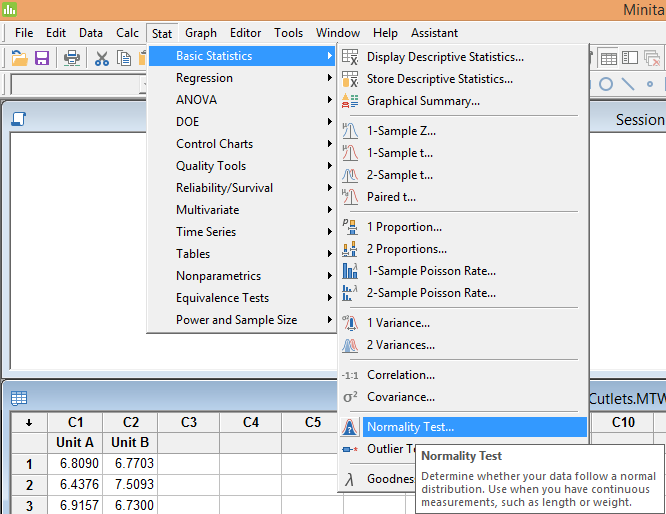Click the 1 Variance icon
Screen dimensions: 666x514
coord(350,323)
